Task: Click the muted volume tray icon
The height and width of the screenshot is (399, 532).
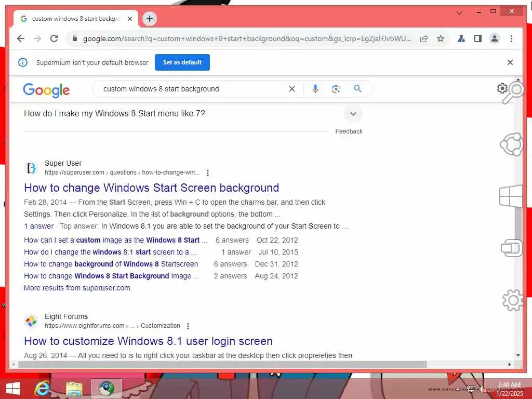Action: point(483,390)
